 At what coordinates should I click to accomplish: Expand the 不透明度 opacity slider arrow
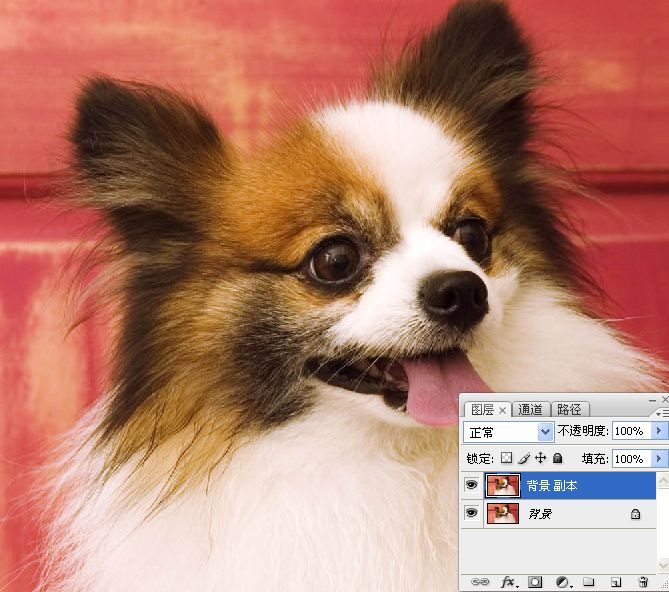click(x=659, y=431)
